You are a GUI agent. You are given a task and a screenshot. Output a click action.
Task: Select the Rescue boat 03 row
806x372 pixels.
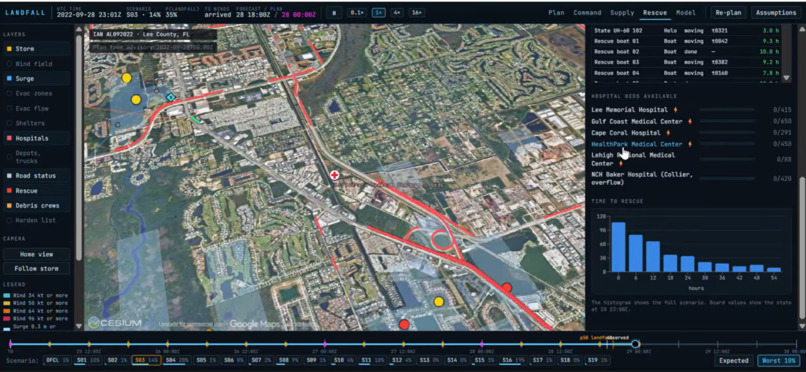coord(686,62)
